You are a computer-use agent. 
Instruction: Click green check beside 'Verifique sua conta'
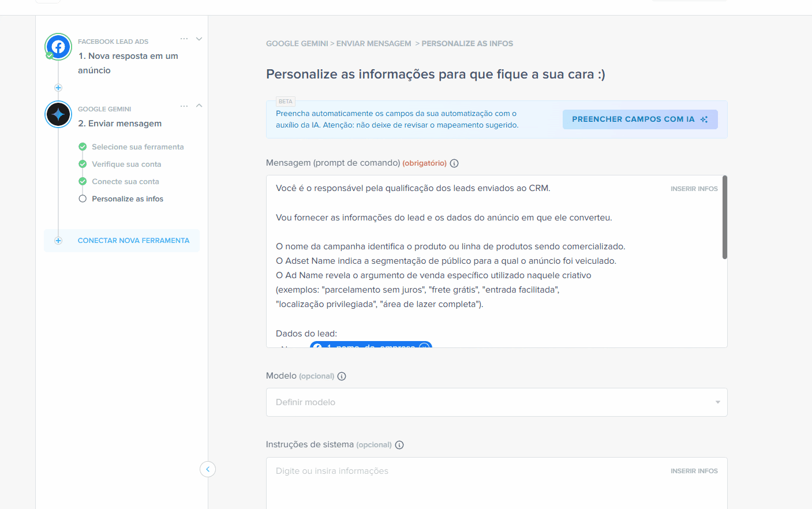[83, 164]
